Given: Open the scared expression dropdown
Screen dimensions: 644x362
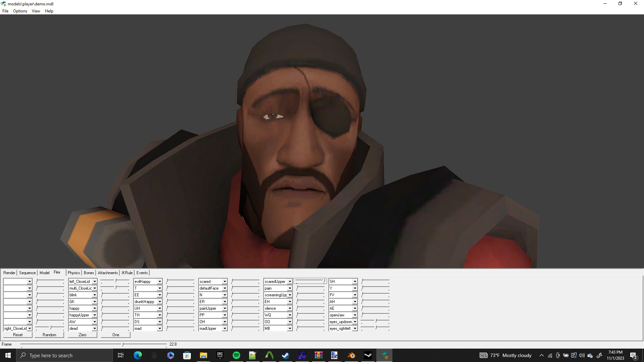Looking at the screenshot, I should (224, 281).
